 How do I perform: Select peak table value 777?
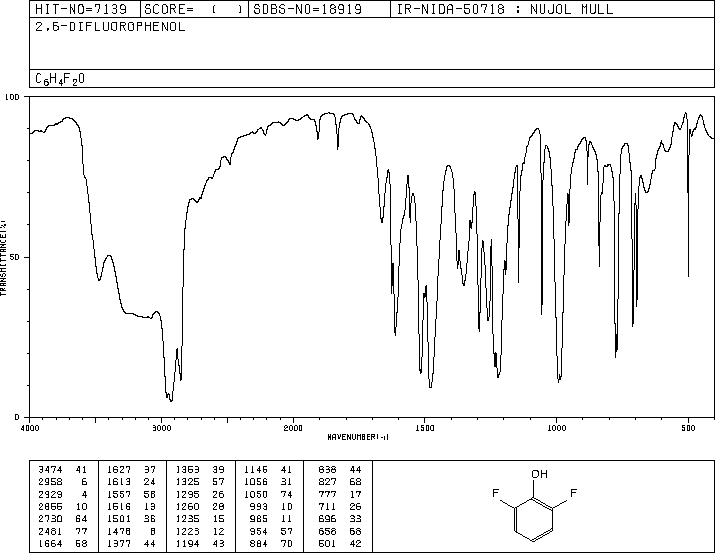coord(327,494)
